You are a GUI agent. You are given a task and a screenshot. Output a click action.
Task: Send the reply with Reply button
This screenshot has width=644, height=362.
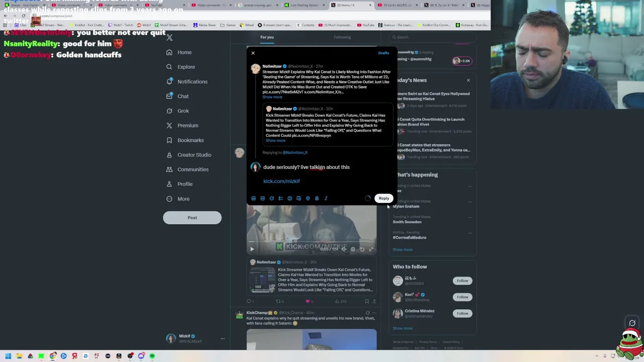click(384, 198)
